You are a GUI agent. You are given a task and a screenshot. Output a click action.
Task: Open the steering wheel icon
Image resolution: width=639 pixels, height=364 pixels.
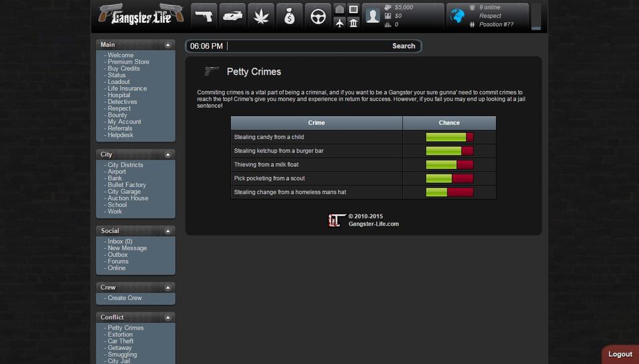point(318,16)
